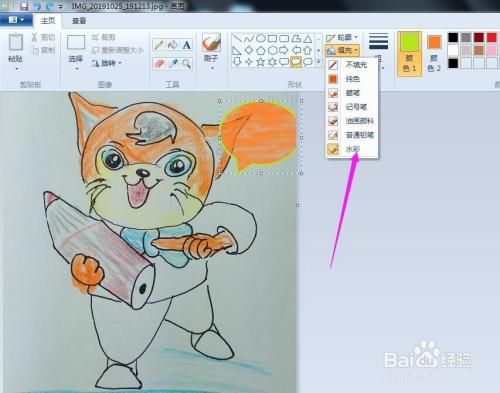
Task: Select 油画颜料 (Oil) fill option
Action: point(352,121)
